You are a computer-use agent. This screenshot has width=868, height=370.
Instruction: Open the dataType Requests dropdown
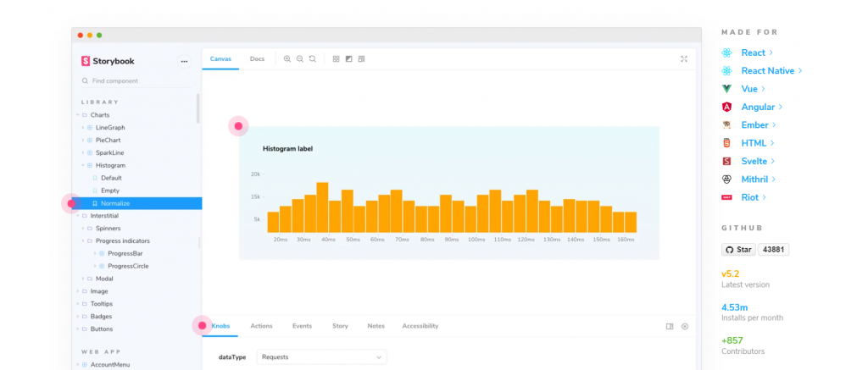coord(321,357)
